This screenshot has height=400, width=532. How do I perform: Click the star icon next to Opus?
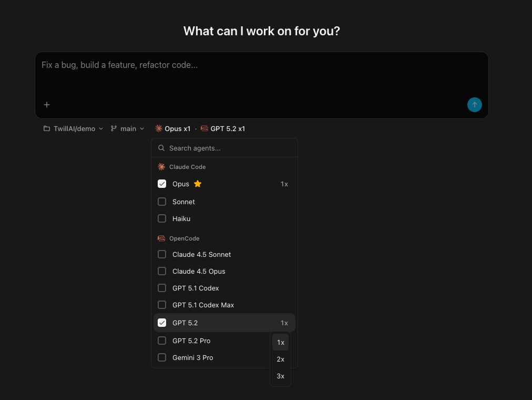pos(197,184)
